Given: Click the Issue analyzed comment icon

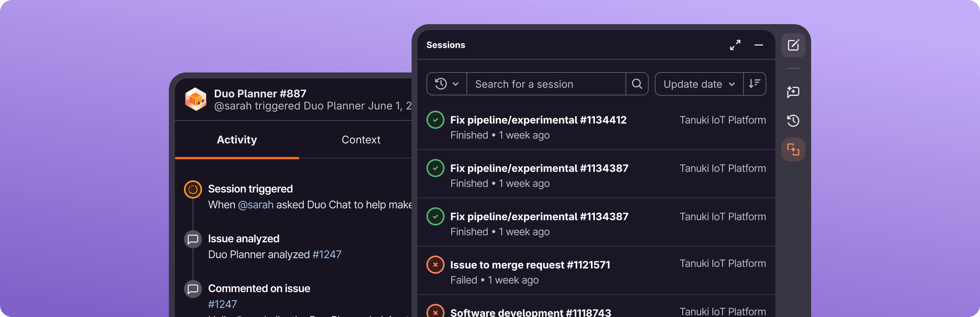Looking at the screenshot, I should tap(193, 239).
